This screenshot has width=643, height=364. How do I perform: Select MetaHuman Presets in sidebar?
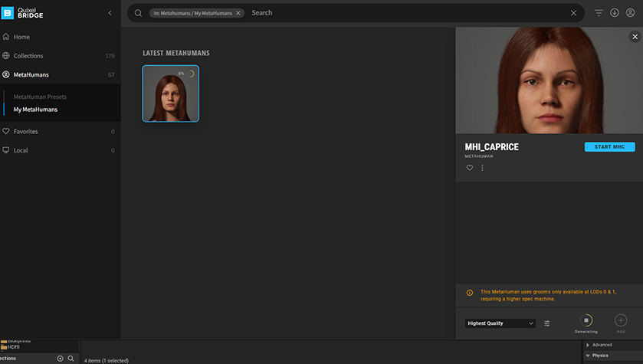point(40,97)
